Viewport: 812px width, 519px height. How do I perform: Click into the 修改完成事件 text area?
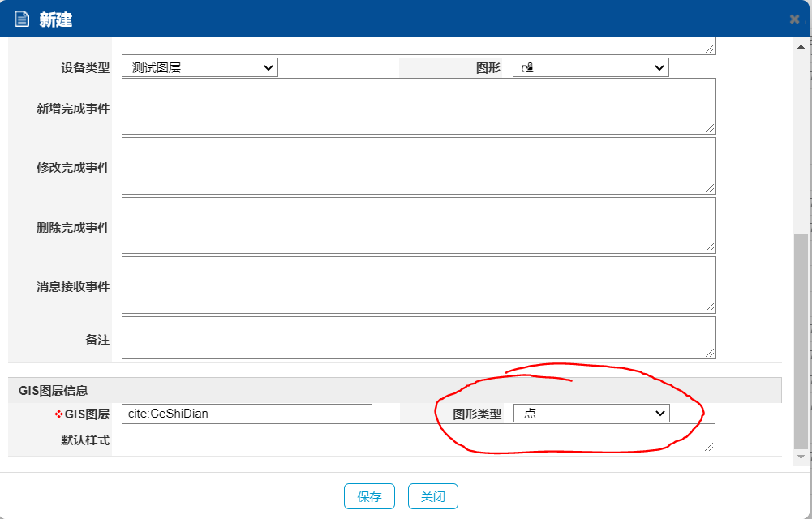click(x=419, y=166)
